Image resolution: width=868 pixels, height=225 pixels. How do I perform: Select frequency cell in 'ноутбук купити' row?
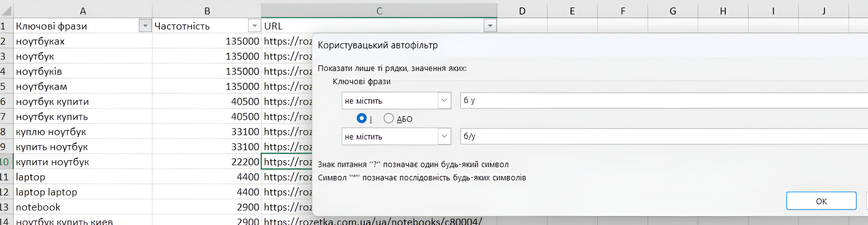point(207,101)
